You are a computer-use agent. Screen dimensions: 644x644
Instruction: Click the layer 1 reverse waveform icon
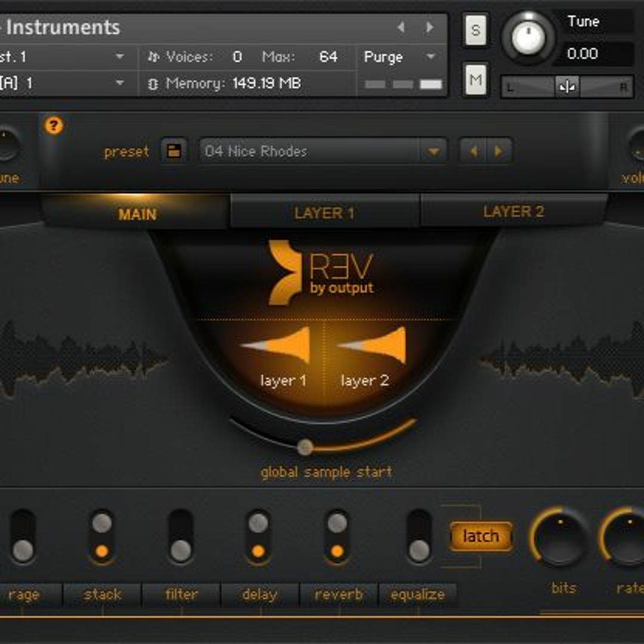[x=279, y=345]
